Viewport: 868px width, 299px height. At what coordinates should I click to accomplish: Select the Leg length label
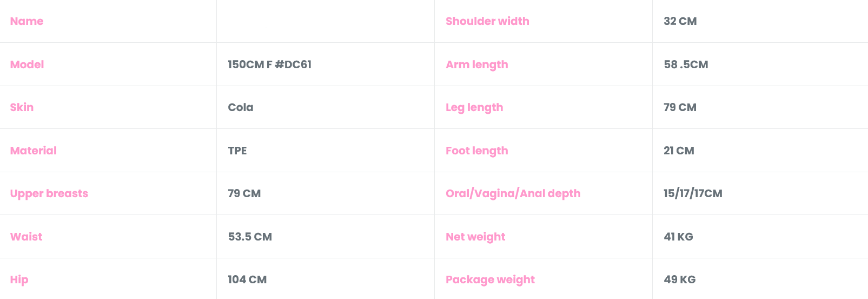coord(474,107)
